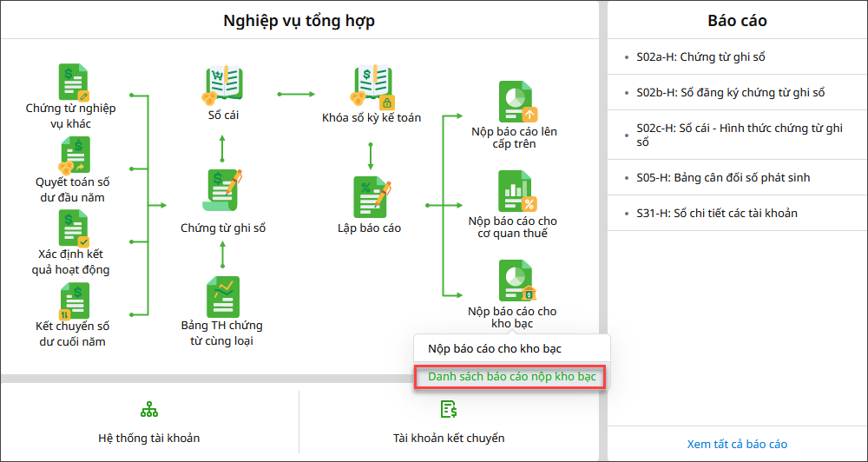The image size is (868, 462).
Task: Click the Khóa sổ kỳ kế toán icon
Action: click(x=371, y=85)
